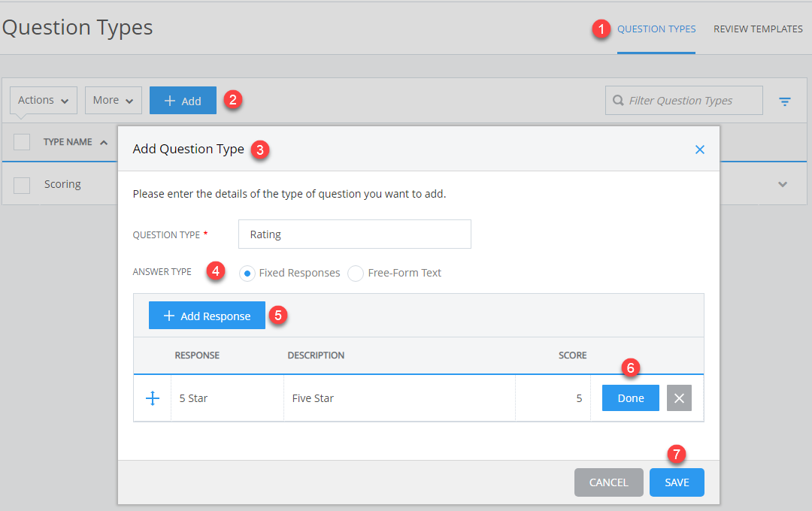The width and height of the screenshot is (812, 511).
Task: Click the Cancel button
Action: [x=608, y=482]
